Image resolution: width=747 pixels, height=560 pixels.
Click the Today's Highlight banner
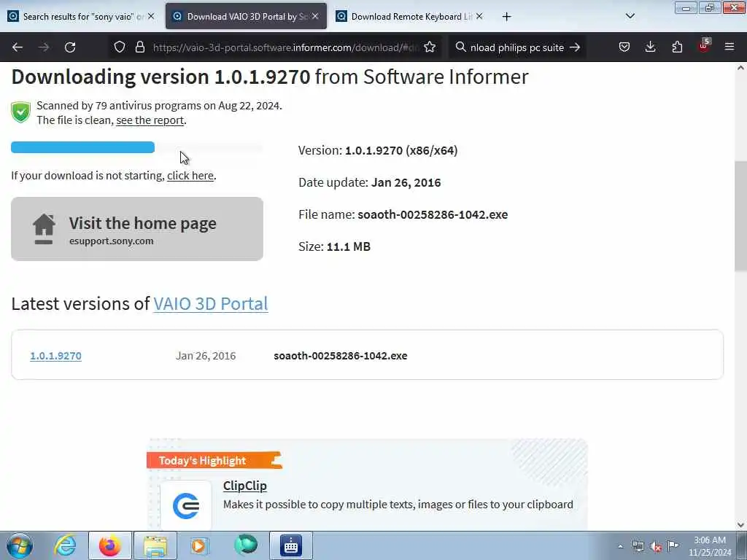(214, 461)
